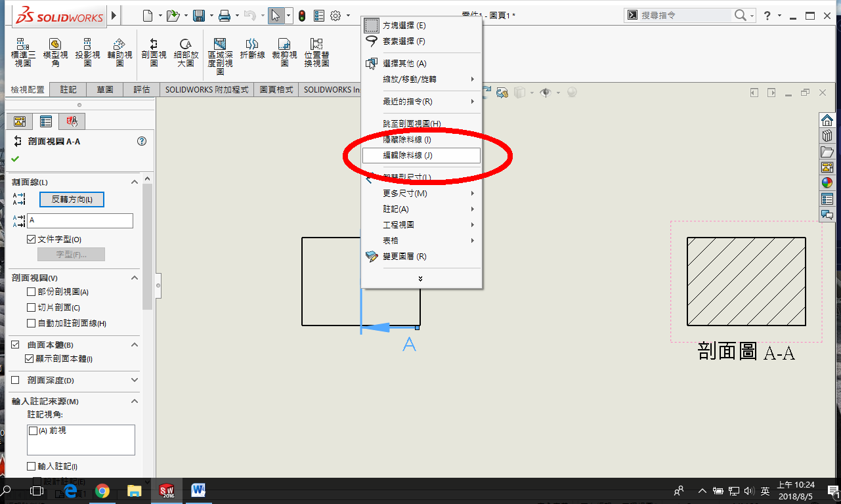
Task: Click the select cursor tool icon
Action: [x=276, y=15]
